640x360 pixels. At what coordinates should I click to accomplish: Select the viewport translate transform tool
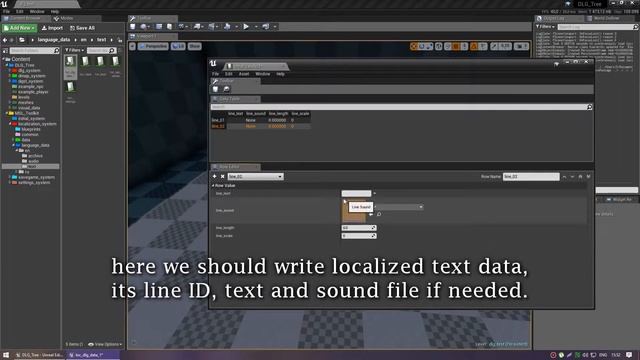point(413,47)
